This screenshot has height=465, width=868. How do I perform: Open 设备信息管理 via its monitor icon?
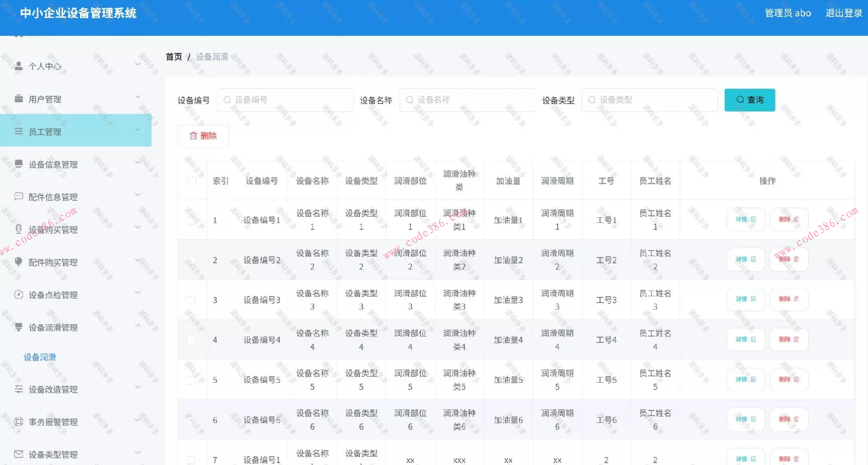[x=19, y=164]
